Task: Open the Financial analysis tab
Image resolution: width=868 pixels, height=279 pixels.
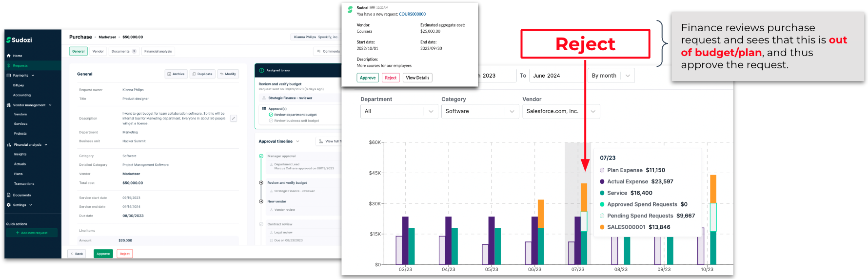Action: (158, 51)
